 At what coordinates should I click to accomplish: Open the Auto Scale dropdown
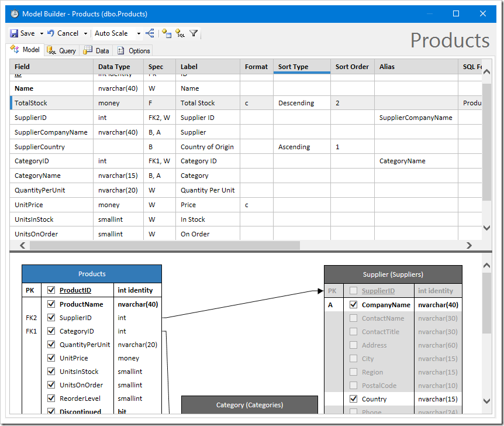139,33
